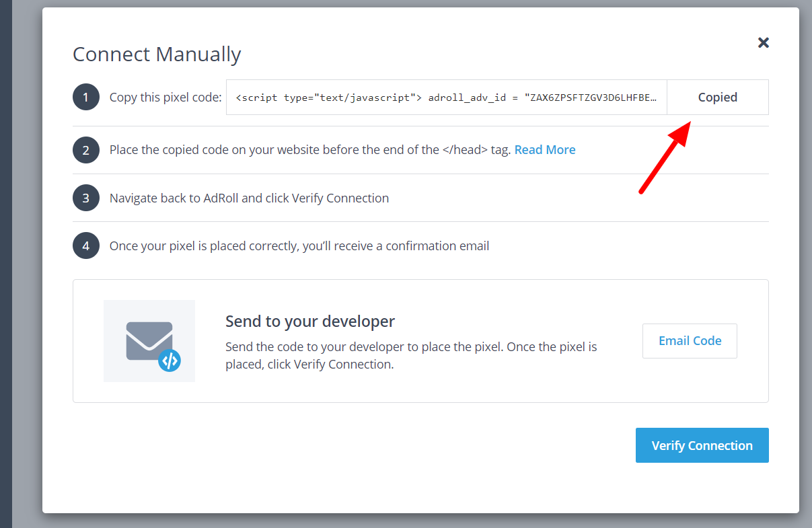Click the confirmation email instruction text

pyautogui.click(x=299, y=246)
